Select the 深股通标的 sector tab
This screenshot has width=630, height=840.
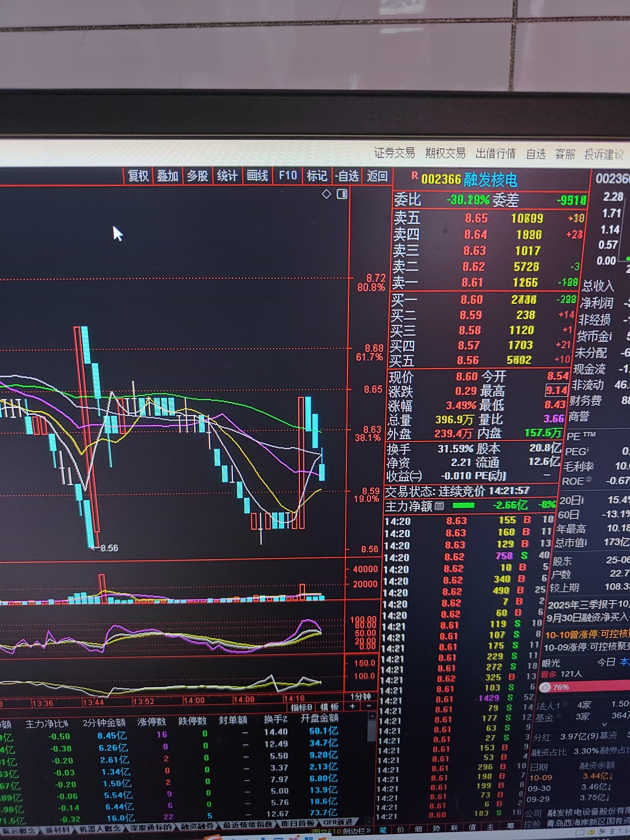click(x=151, y=827)
